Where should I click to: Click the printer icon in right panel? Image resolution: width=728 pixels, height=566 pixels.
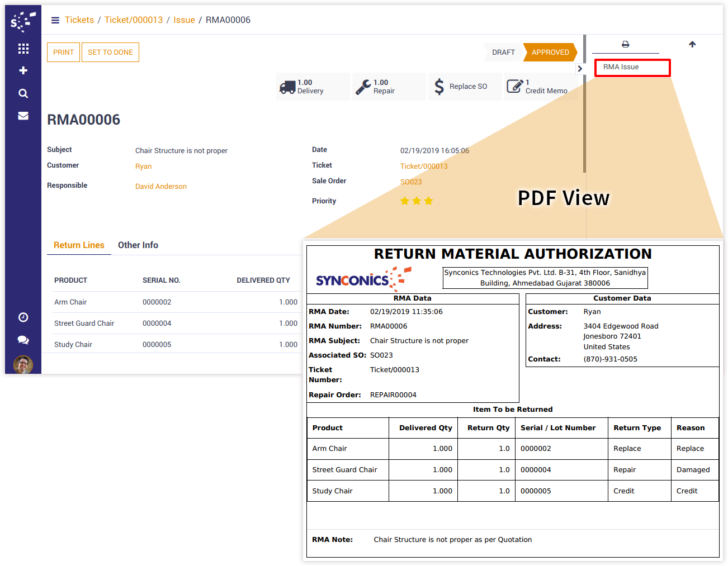click(x=625, y=44)
